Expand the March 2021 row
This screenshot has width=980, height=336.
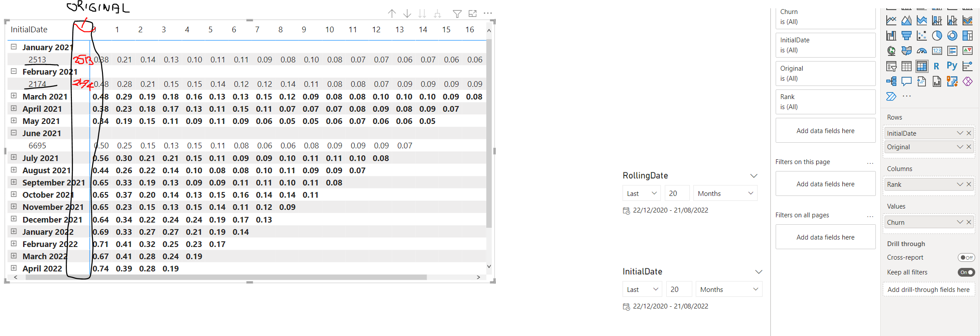click(14, 96)
